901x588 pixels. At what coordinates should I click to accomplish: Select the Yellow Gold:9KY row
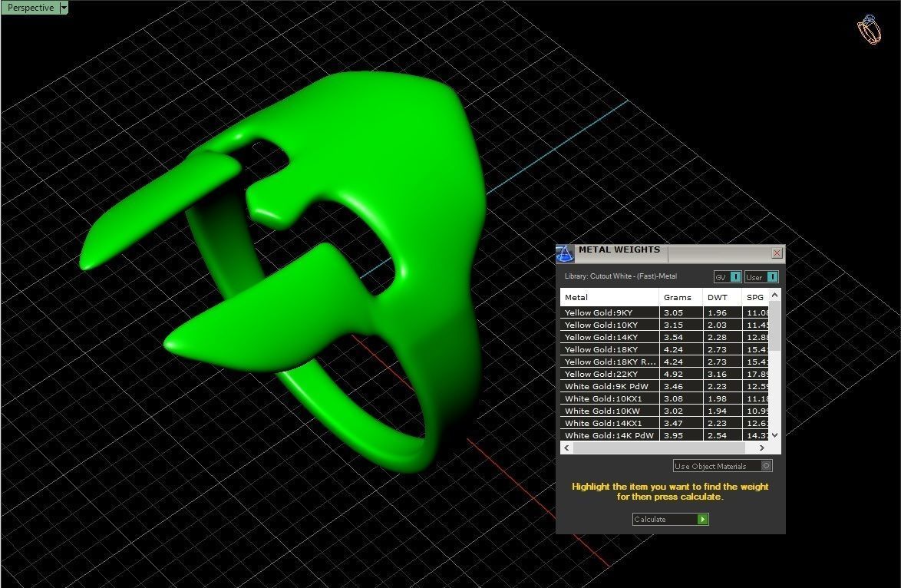pyautogui.click(x=665, y=312)
